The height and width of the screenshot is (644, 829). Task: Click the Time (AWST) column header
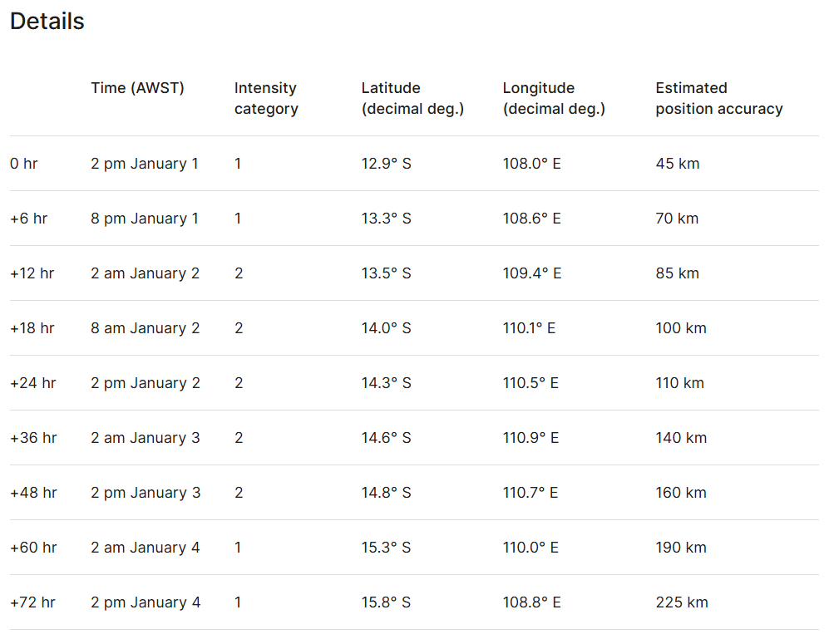point(137,88)
